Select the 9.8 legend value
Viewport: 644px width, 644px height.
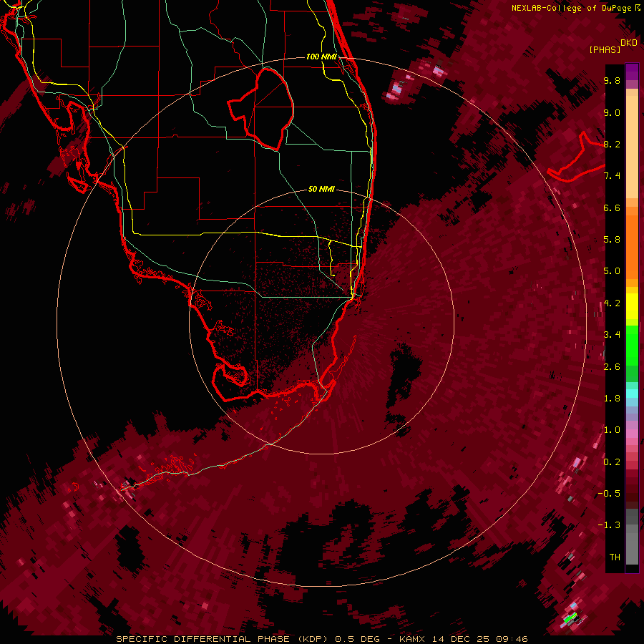pos(612,81)
